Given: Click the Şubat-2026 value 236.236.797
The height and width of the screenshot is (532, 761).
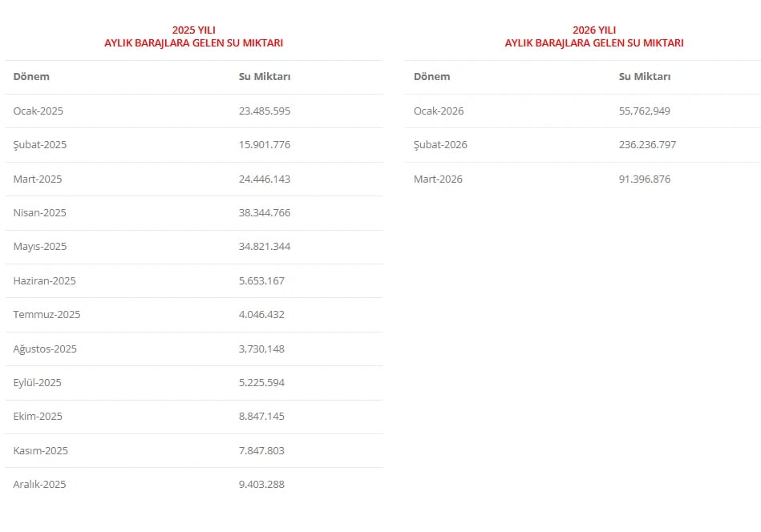Looking at the screenshot, I should [647, 145].
